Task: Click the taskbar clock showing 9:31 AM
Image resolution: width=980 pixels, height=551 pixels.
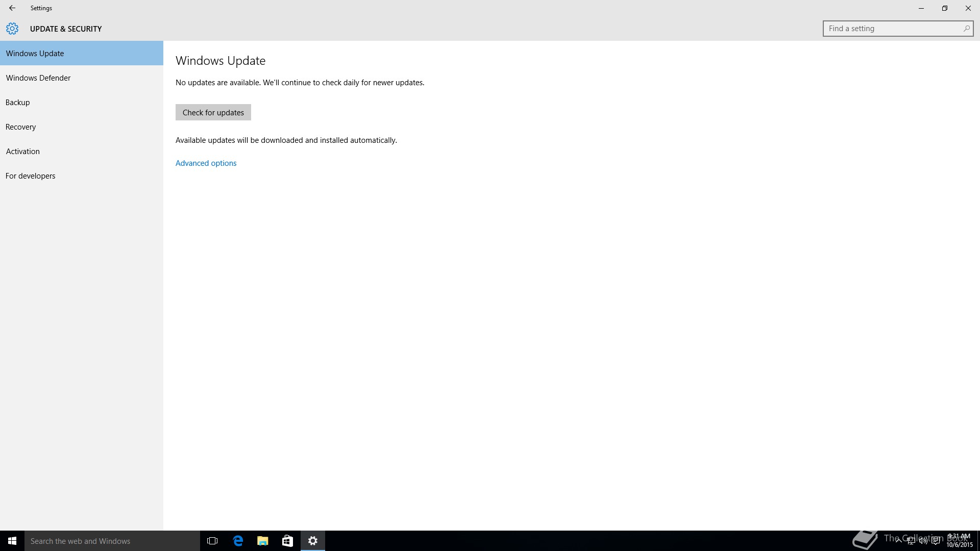Action: (960, 541)
